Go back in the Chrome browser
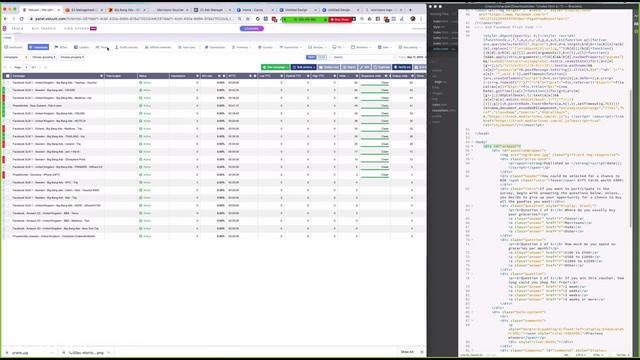 coord(5,19)
